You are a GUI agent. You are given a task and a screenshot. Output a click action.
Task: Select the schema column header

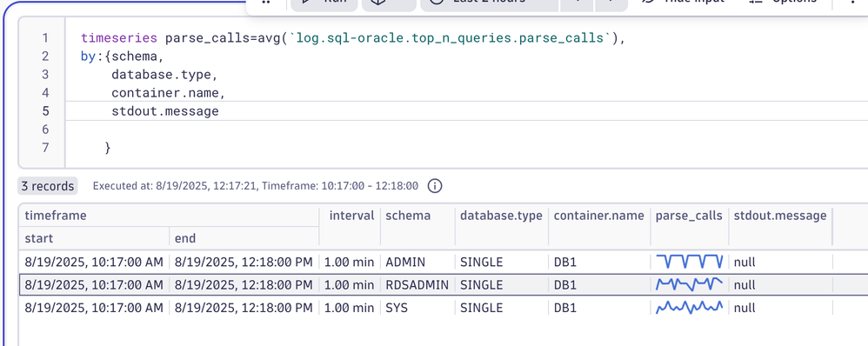pos(417,216)
